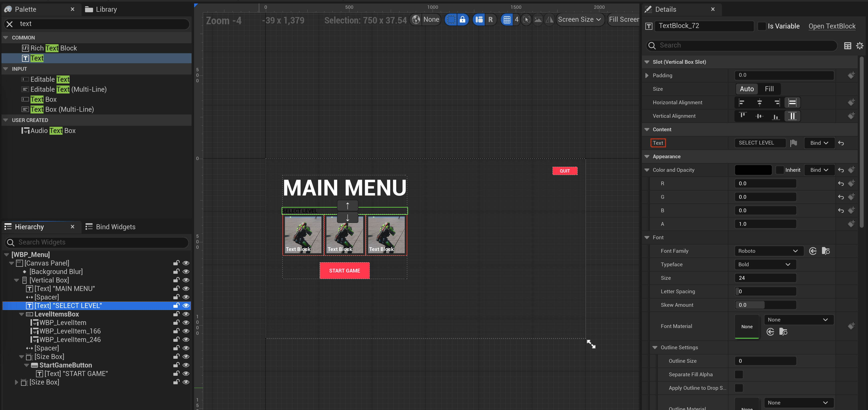Click the QUIT button in designer
868x410 pixels.
click(564, 171)
